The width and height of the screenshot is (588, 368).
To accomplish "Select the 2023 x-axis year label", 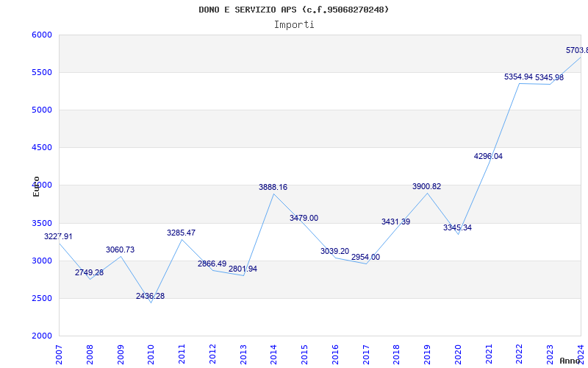I will coord(550,355).
